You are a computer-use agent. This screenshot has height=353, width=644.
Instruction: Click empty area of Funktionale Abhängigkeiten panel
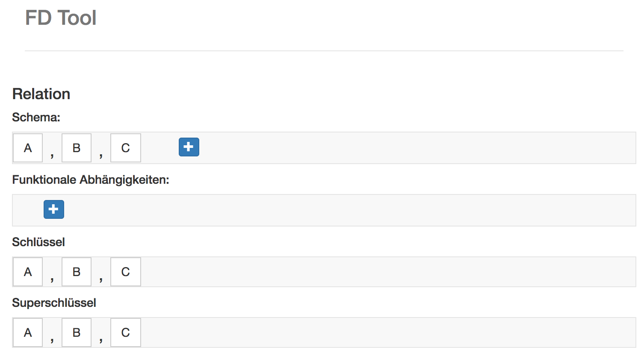(342, 210)
